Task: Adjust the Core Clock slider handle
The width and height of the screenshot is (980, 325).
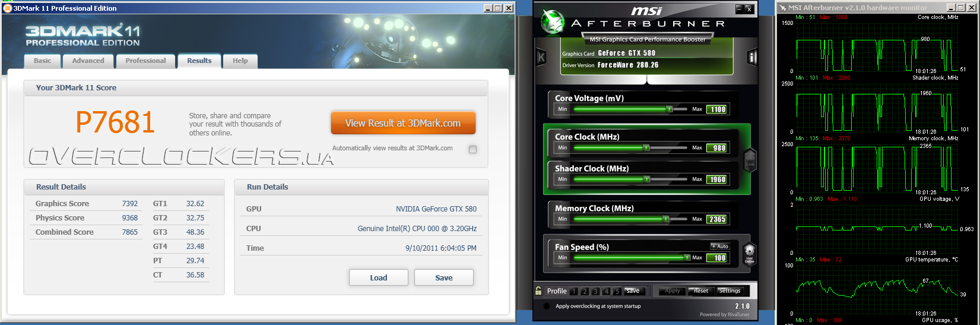Action: (646, 148)
